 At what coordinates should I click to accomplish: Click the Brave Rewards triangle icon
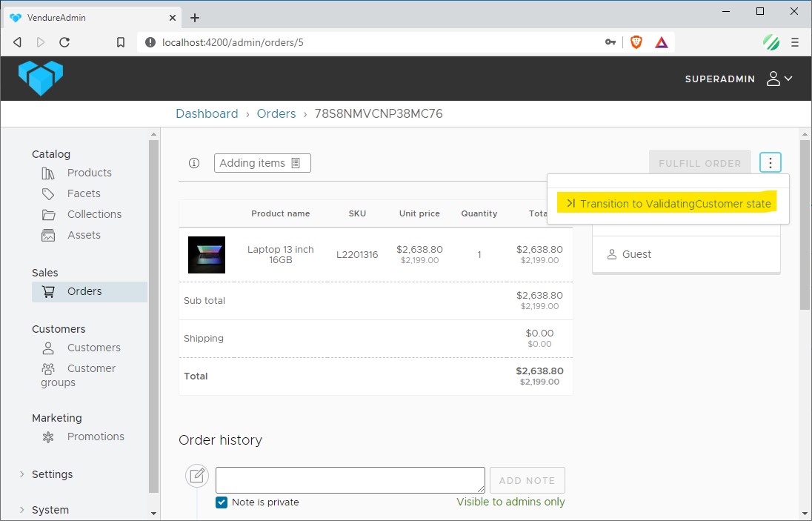click(x=661, y=42)
